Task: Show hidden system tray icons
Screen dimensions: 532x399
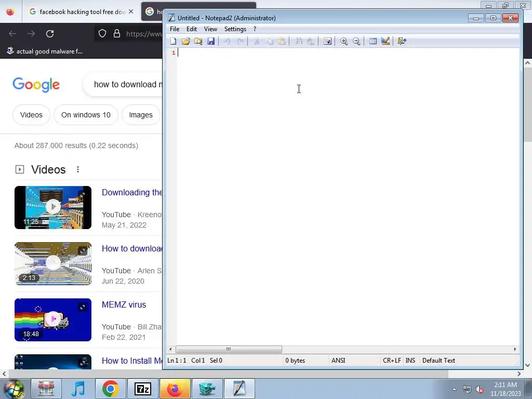Action: (x=454, y=390)
